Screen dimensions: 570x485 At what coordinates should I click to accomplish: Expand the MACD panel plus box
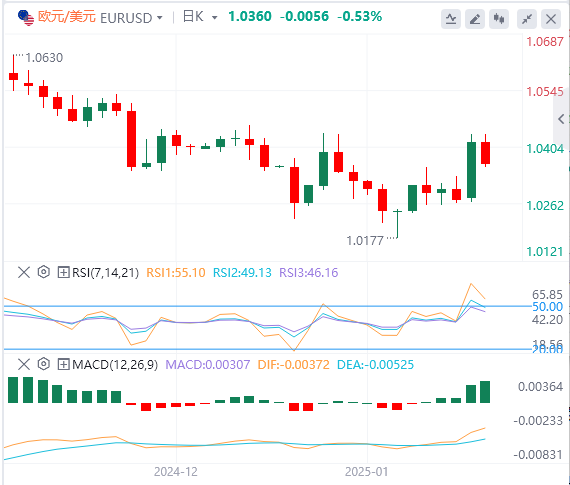click(63, 364)
